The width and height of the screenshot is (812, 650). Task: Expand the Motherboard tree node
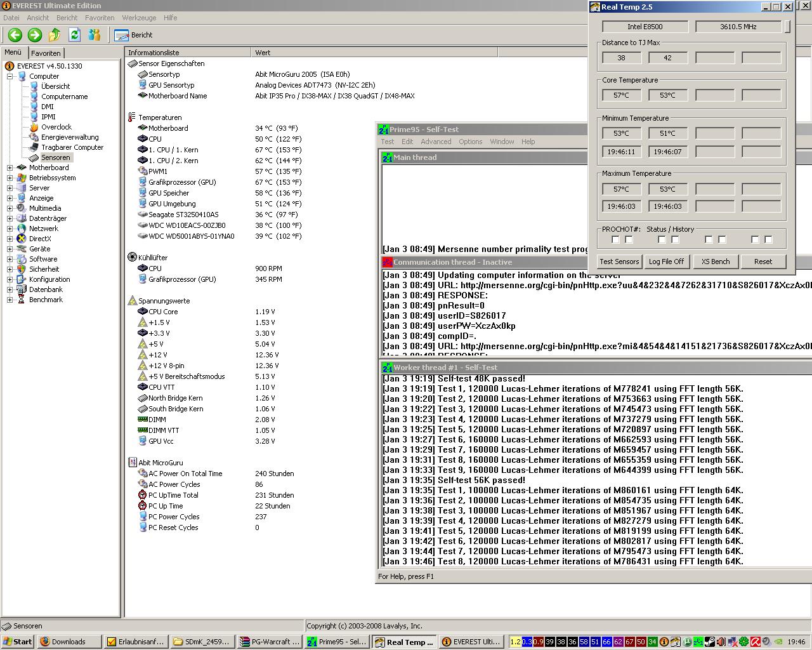[10, 168]
